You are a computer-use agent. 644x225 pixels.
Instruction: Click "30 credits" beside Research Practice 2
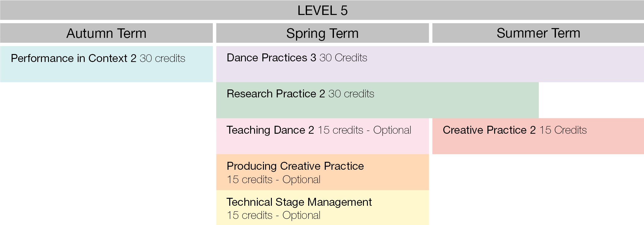point(351,94)
